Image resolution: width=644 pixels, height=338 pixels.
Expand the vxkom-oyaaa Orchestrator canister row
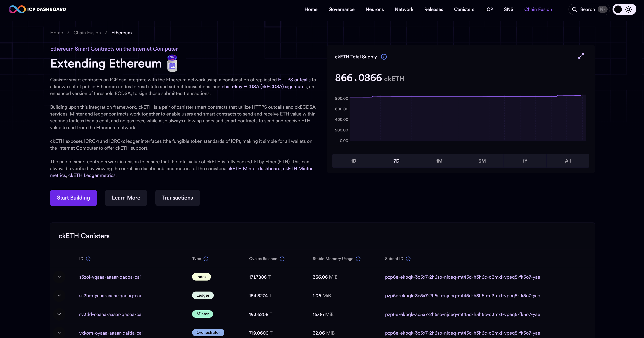pos(59,333)
